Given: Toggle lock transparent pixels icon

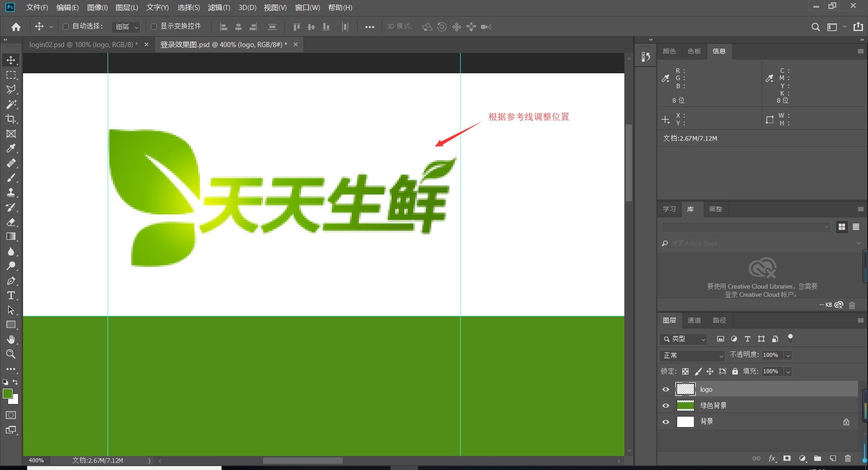Looking at the screenshot, I should [685, 371].
